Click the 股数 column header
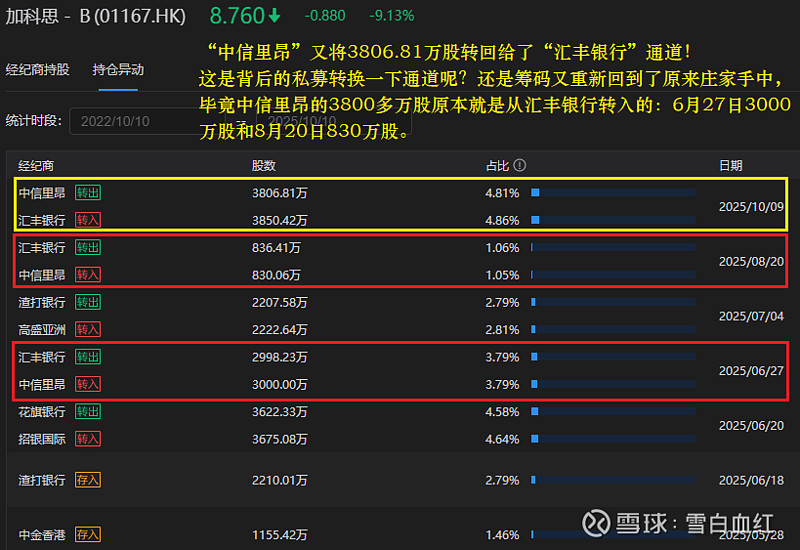 point(264,166)
